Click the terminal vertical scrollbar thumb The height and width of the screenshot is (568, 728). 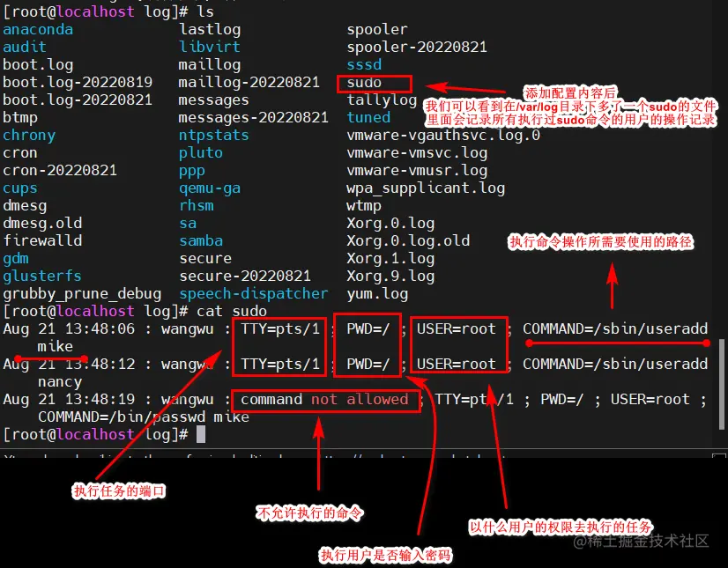point(721,385)
